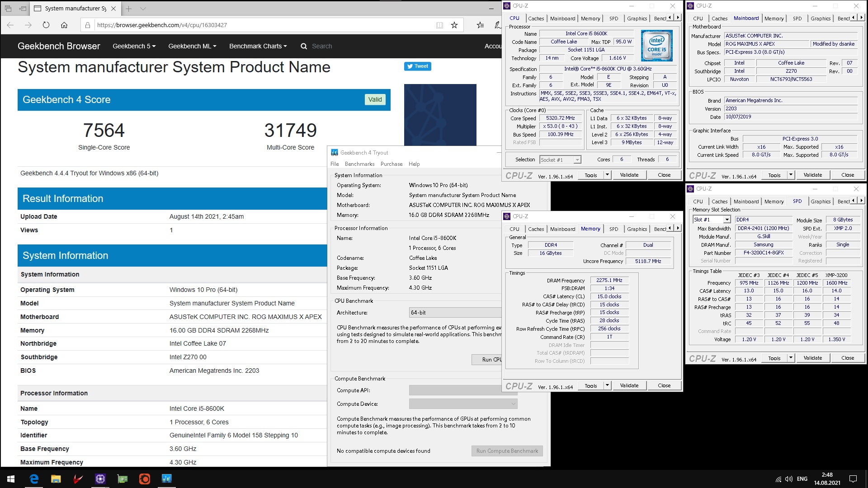Screen dimensions: 868x488
Task: Open the Socket #1 selection combo box
Action: [x=560, y=160]
